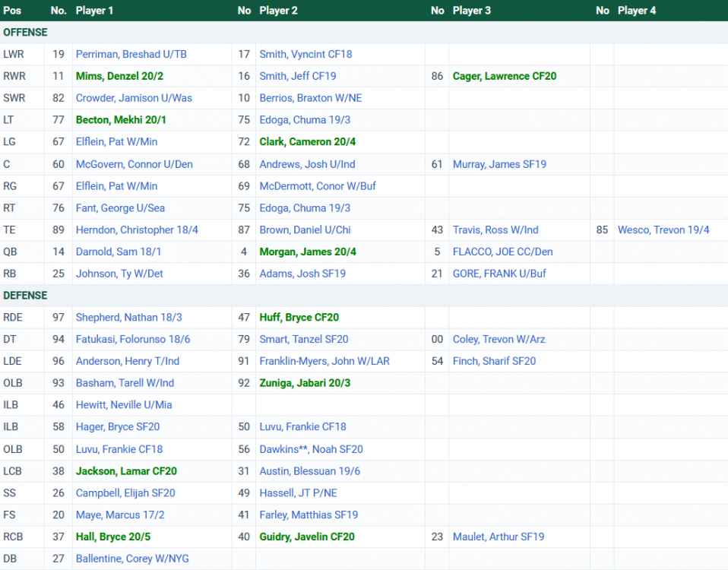Viewport: 728px width, 570px height.
Task: Open Murray, James SF19 link
Action: click(499, 164)
